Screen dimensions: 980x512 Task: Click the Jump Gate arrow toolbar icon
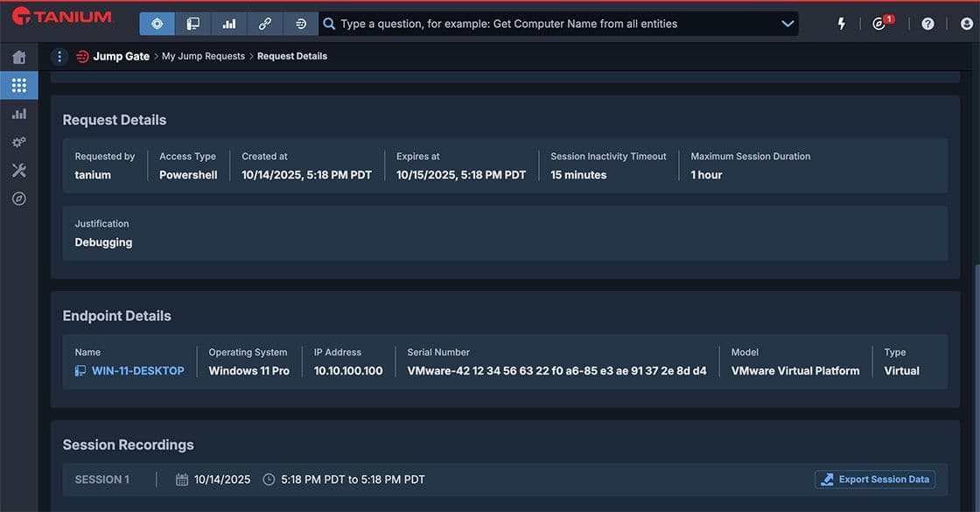(x=301, y=24)
